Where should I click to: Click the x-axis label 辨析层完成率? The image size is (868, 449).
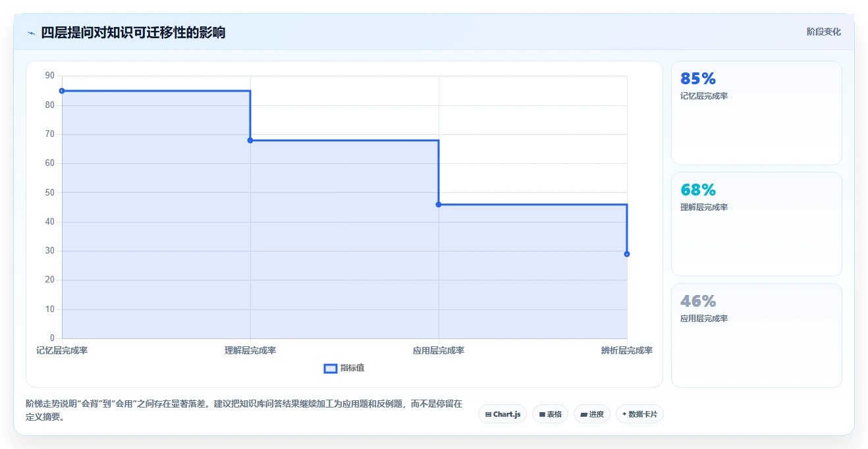coord(627,350)
